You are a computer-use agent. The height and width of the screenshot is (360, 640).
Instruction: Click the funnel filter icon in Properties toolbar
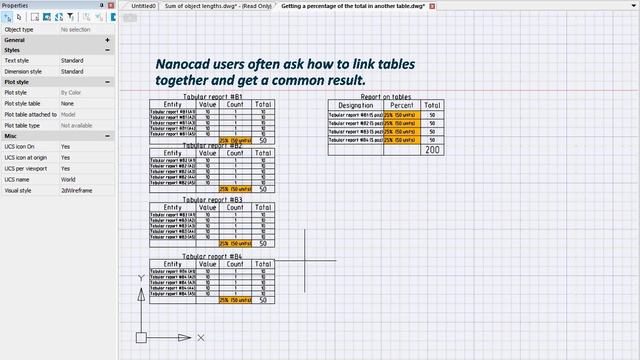click(71, 17)
